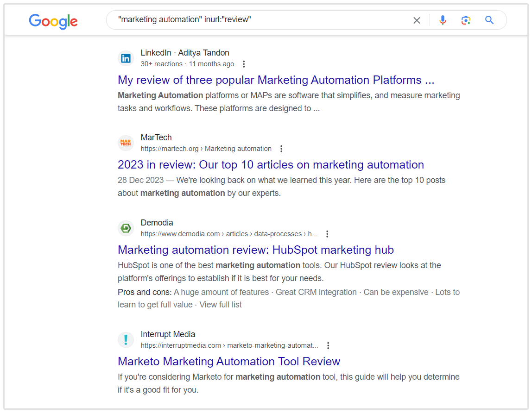Open more options for MarTech result
This screenshot has width=532, height=413.
pos(281,149)
